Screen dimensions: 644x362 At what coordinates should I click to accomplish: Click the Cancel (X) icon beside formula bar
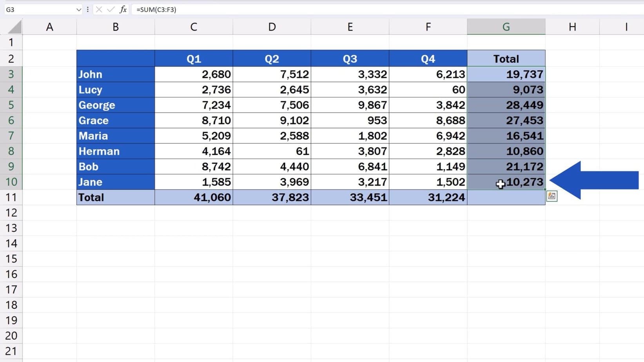click(x=100, y=9)
